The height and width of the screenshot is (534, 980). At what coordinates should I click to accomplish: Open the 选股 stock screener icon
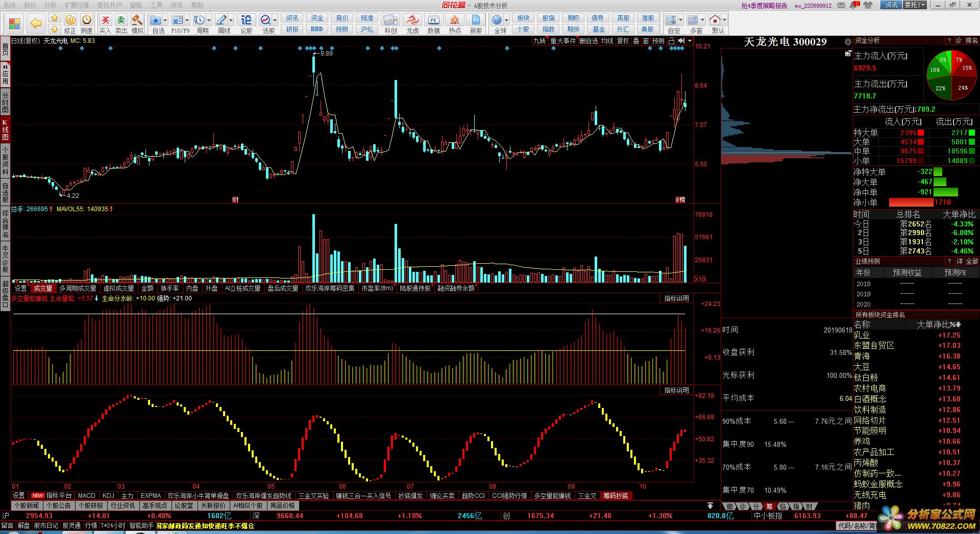pos(265,20)
